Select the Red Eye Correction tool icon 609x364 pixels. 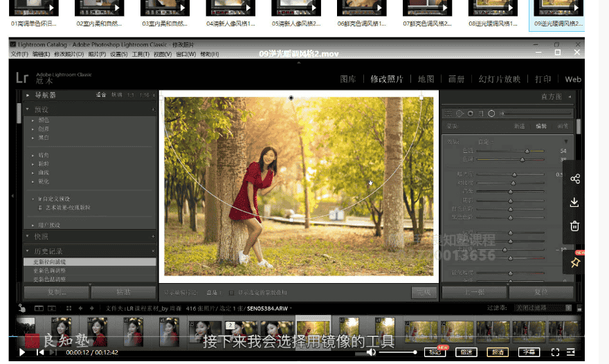pos(471,113)
